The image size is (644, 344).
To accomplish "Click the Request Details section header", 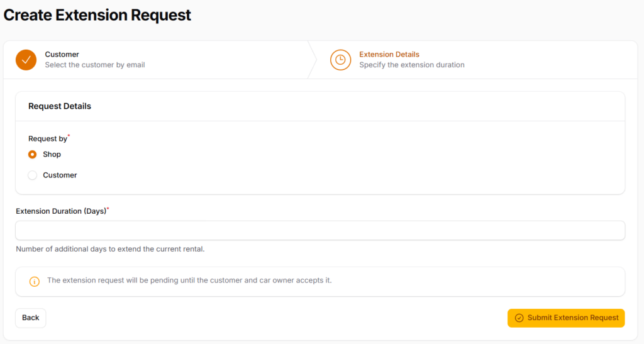I will click(x=60, y=106).
